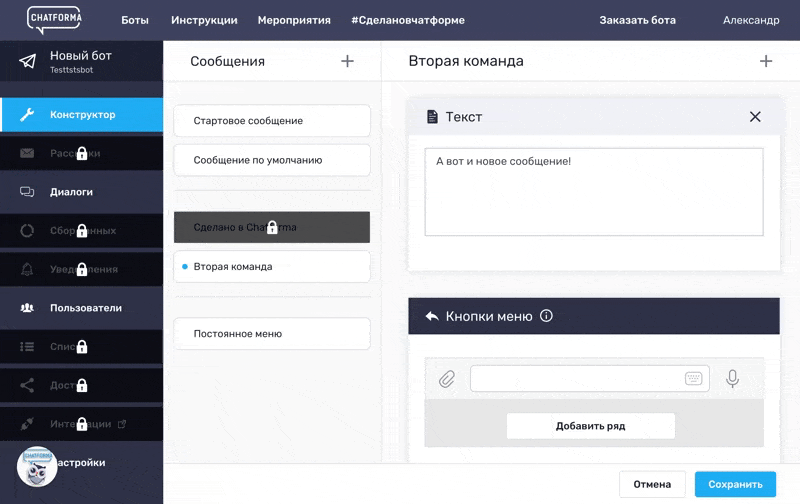Open the Боты menu item

tap(135, 20)
